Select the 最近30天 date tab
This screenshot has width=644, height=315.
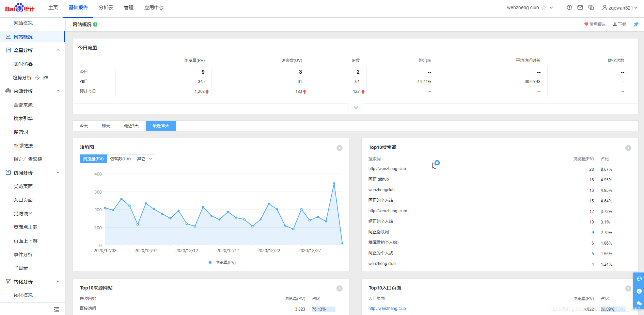pos(161,126)
